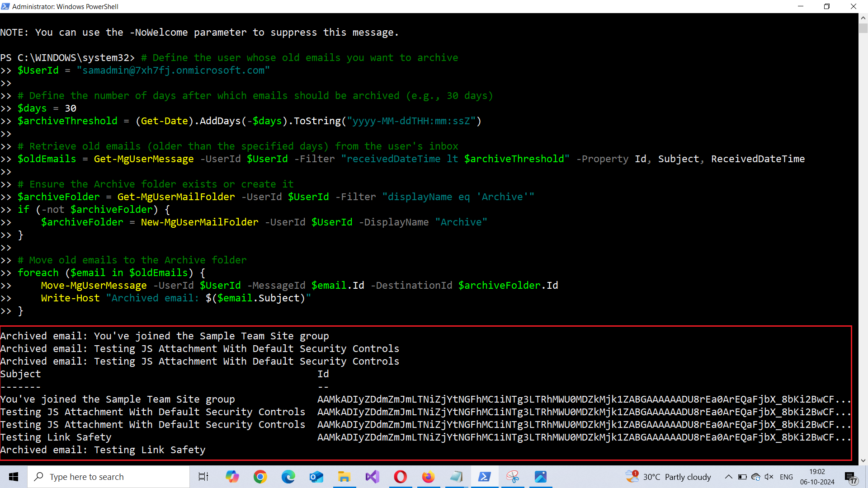Open Task View from the taskbar
The image size is (868, 488).
[x=203, y=477]
